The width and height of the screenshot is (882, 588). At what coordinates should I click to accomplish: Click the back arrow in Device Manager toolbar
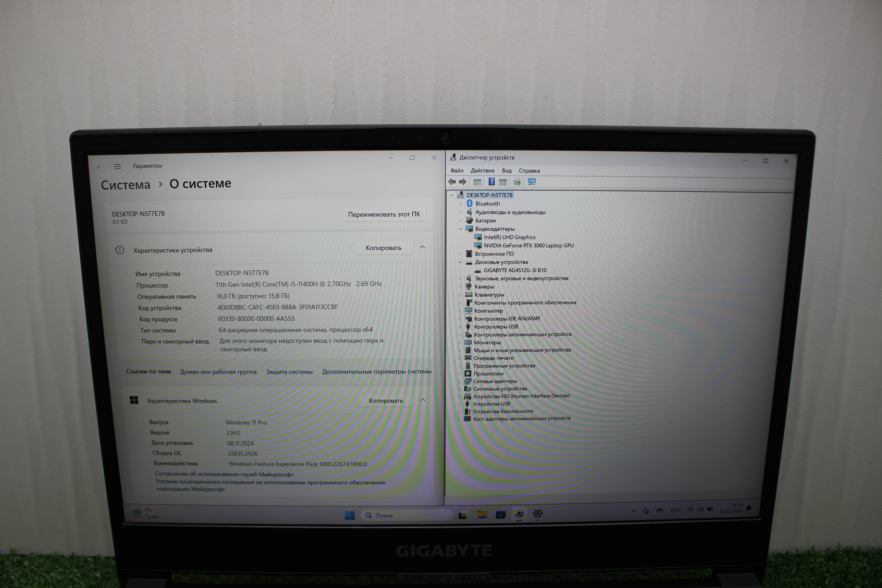pyautogui.click(x=452, y=182)
